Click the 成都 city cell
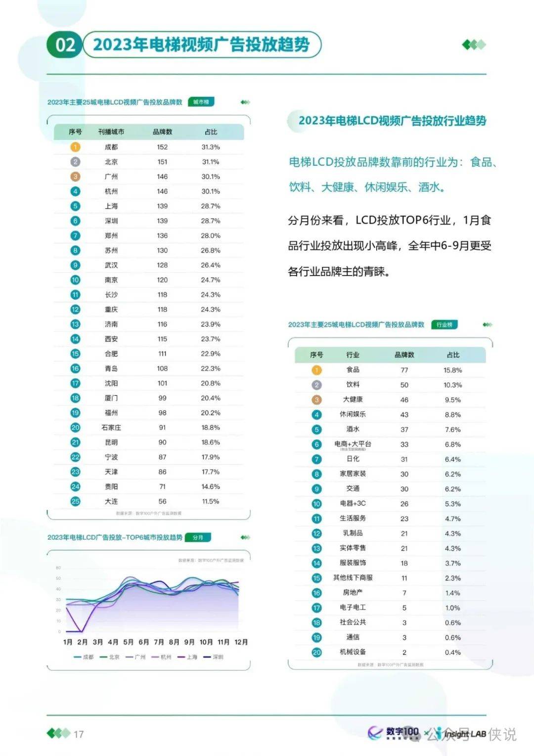 (x=111, y=147)
